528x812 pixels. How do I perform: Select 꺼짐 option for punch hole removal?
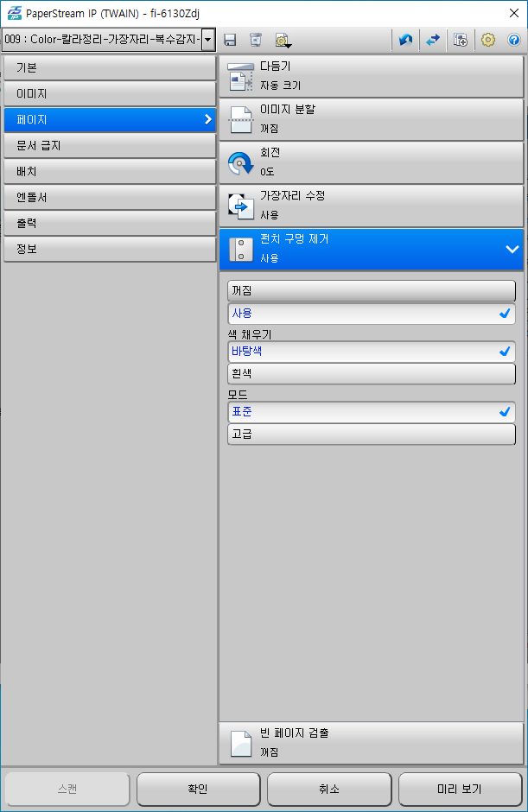(371, 291)
